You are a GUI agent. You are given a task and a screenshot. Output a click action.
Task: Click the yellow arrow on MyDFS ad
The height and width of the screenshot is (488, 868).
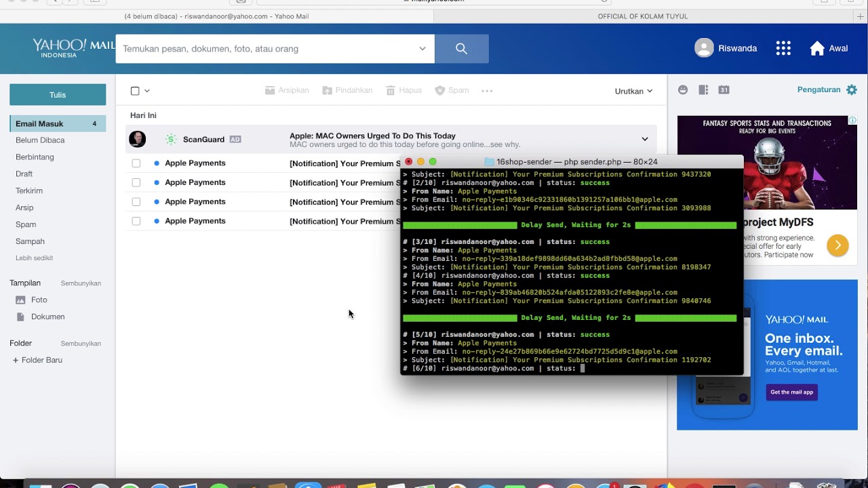point(837,245)
